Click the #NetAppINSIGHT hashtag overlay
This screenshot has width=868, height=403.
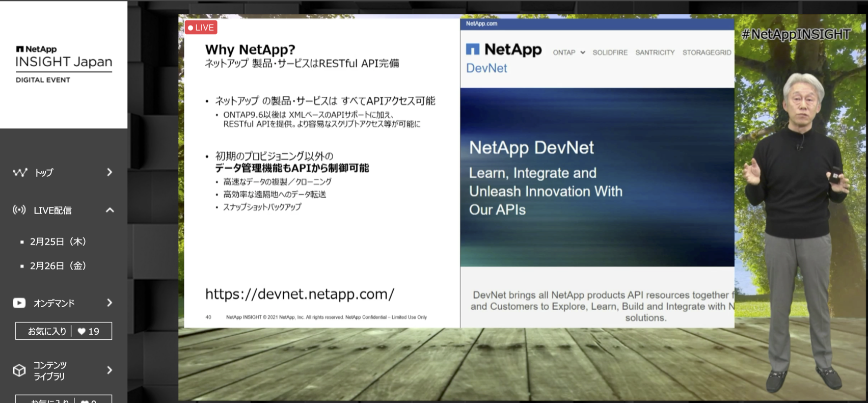point(796,34)
